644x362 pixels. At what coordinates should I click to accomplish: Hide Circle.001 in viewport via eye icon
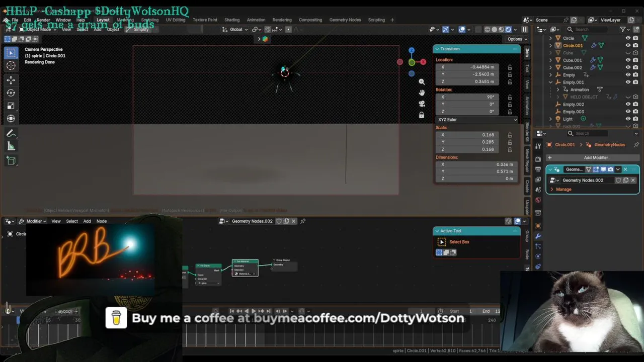click(x=628, y=45)
